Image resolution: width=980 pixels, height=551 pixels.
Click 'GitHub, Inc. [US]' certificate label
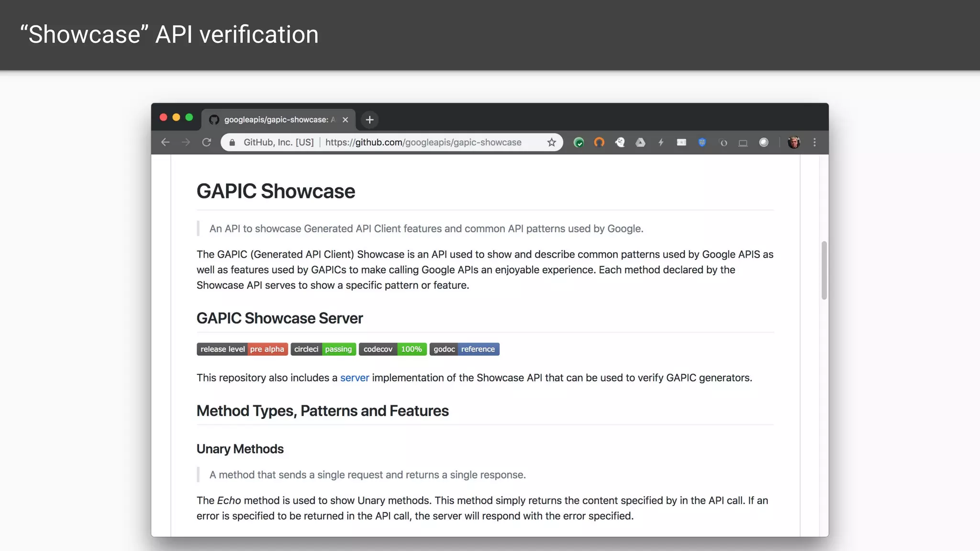tap(278, 142)
